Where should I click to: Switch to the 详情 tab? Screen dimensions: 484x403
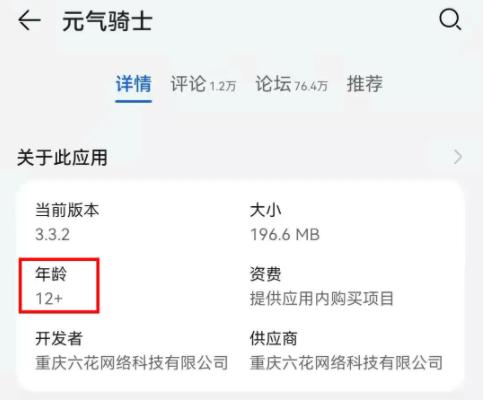134,84
